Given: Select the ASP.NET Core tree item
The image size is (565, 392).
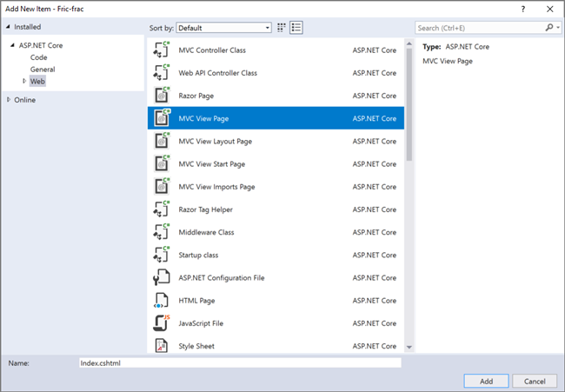Looking at the screenshot, I should tap(41, 45).
